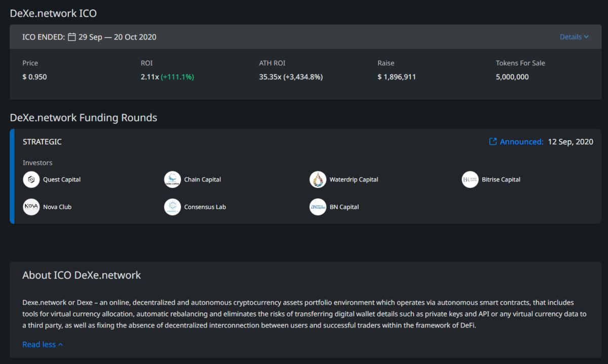Click the Tokens For Sale label

click(x=520, y=63)
